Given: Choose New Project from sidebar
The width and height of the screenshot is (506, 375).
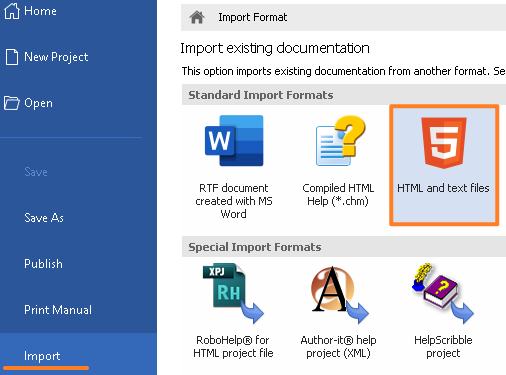Looking at the screenshot, I should point(56,57).
